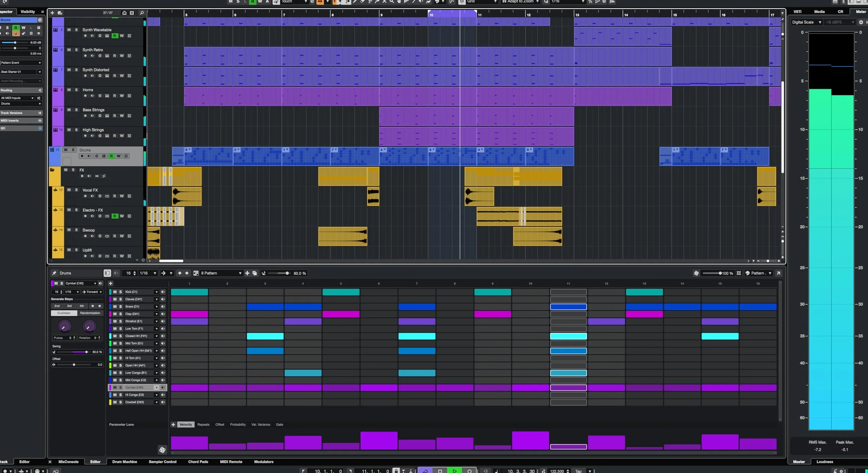Open the 1/16 step resolution dropdown in editor toolbar
The width and height of the screenshot is (868, 473).
coord(148,273)
